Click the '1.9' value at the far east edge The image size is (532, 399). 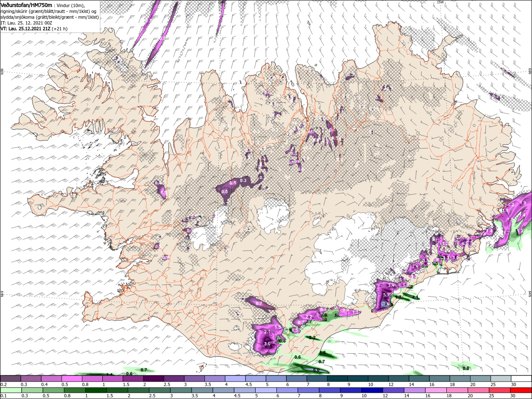[x=523, y=203]
